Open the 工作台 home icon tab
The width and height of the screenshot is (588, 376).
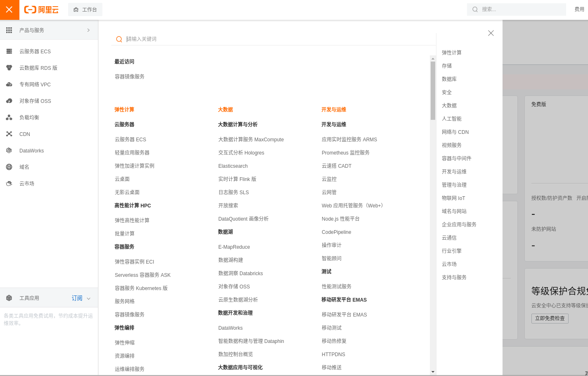[85, 10]
